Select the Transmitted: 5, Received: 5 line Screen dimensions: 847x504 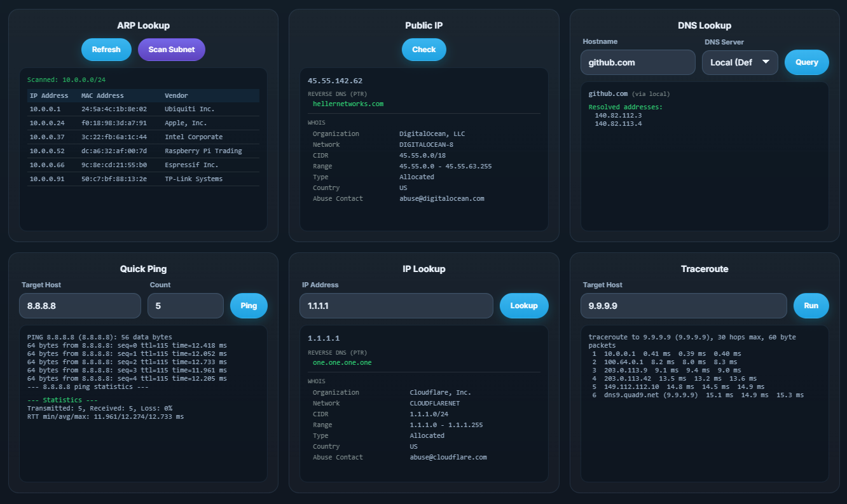[100, 409]
